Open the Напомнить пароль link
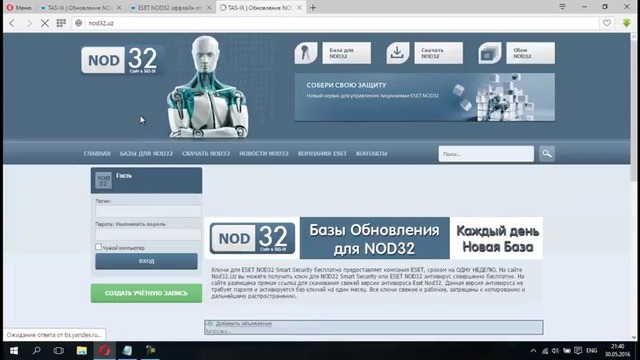640x360 pixels. [140, 224]
